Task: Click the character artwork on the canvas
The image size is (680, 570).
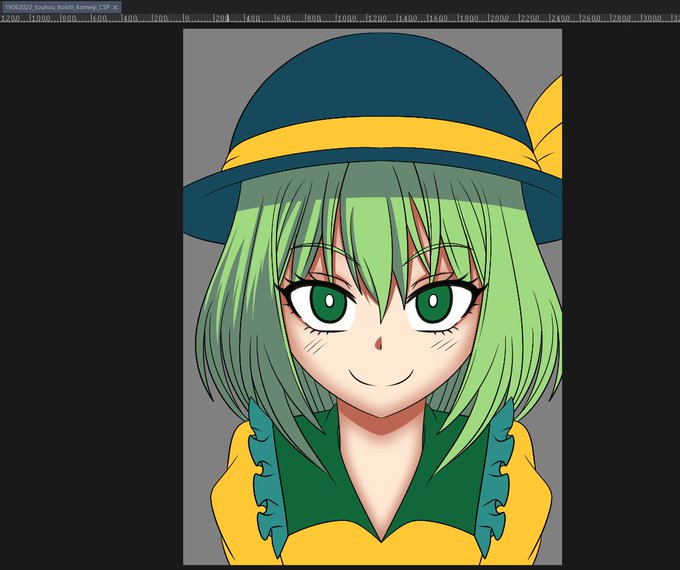Action: tap(373, 297)
